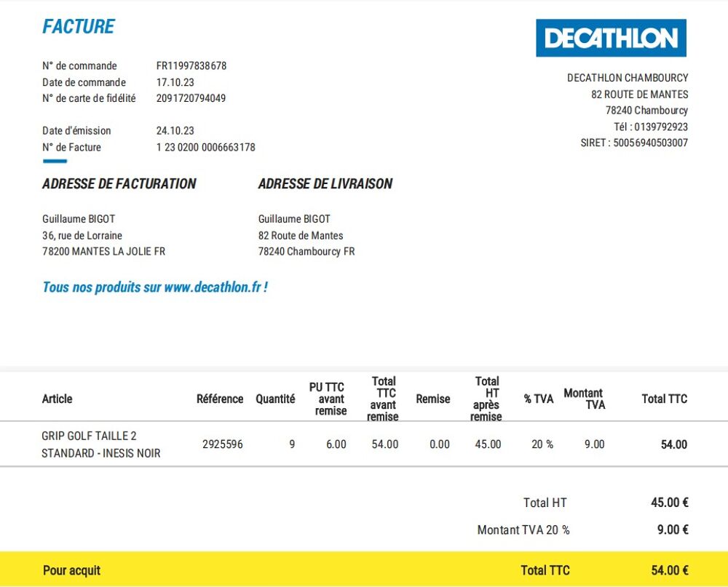This screenshot has height=587, width=728.
Task: Select the article "GRIP GOLF TAILLE 2 STANDARD - INESIS NOIR"
Action: tap(100, 444)
